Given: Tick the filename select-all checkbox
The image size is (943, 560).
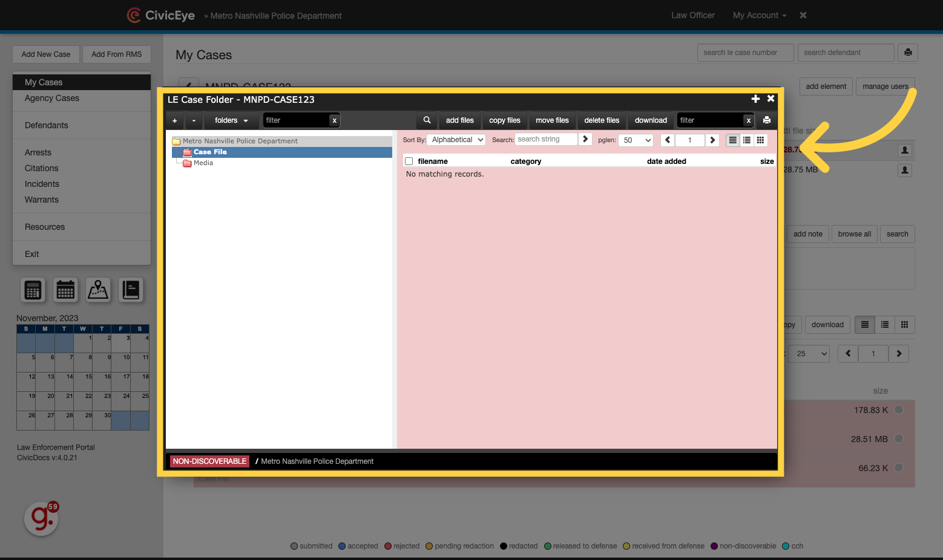Looking at the screenshot, I should pos(409,161).
